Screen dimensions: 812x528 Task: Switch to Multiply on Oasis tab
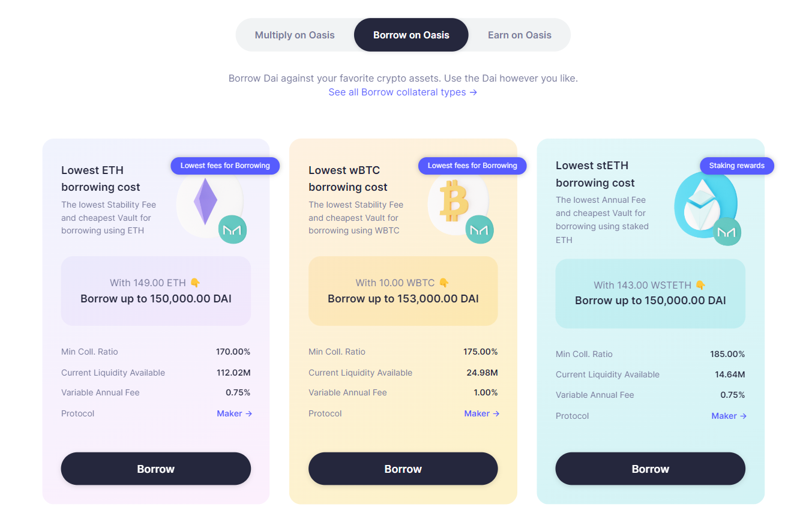pyautogui.click(x=295, y=35)
